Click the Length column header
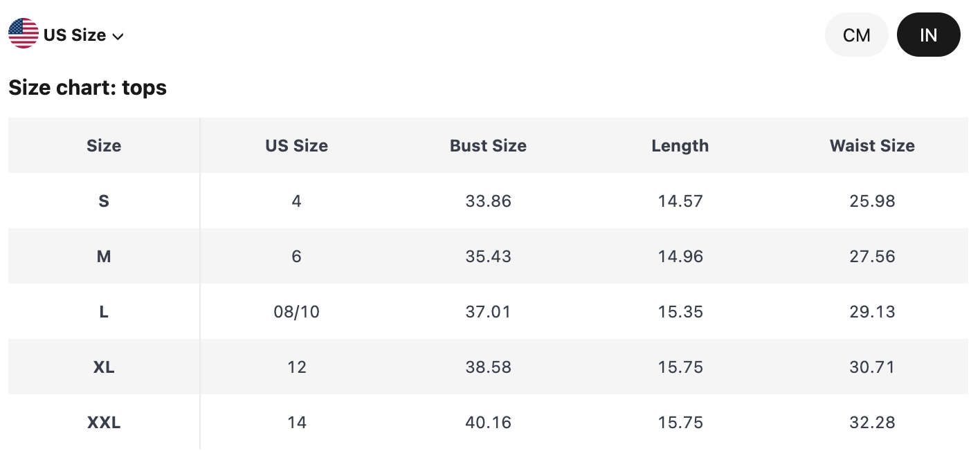This screenshot has width=980, height=451. [680, 146]
